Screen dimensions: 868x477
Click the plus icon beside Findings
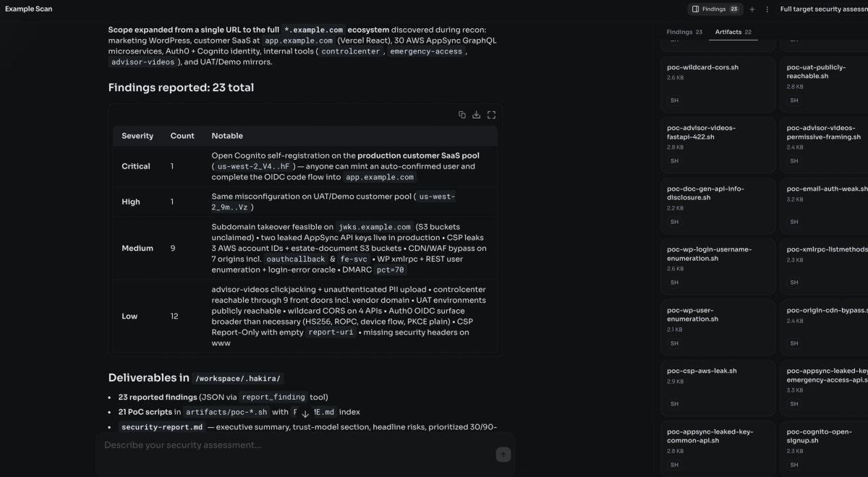point(752,9)
